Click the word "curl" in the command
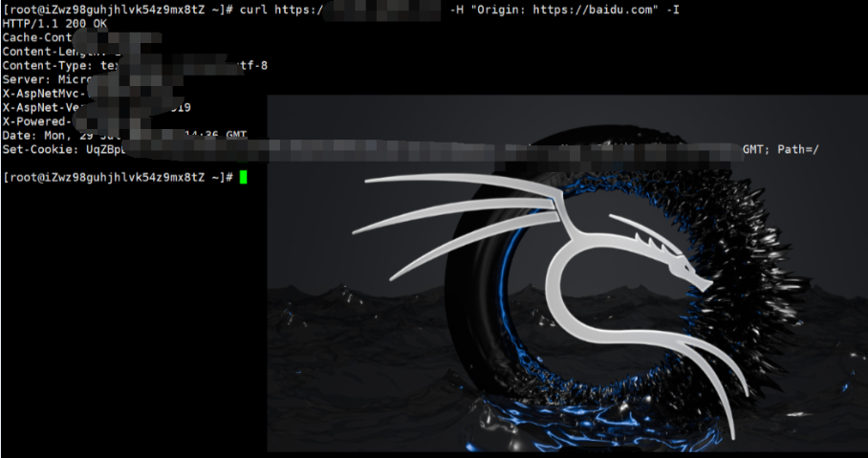This screenshot has width=868, height=458. tap(254, 10)
